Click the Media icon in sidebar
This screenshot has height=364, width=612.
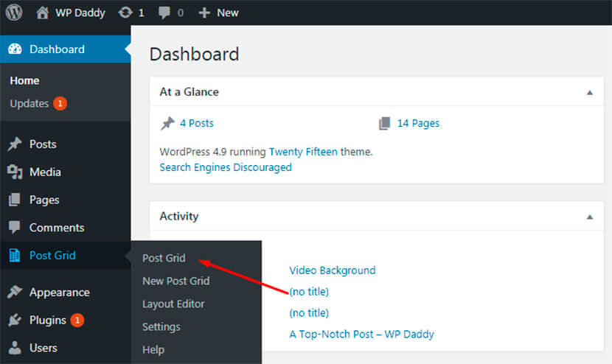pos(15,172)
